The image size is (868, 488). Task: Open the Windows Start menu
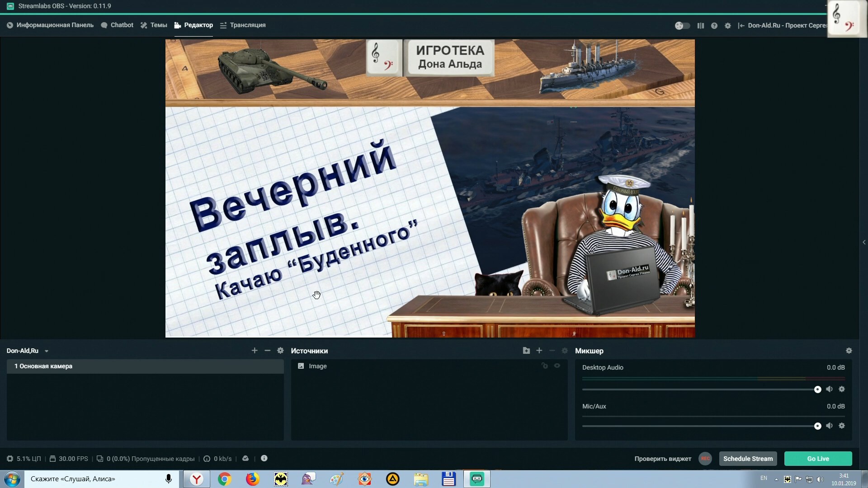click(x=12, y=479)
